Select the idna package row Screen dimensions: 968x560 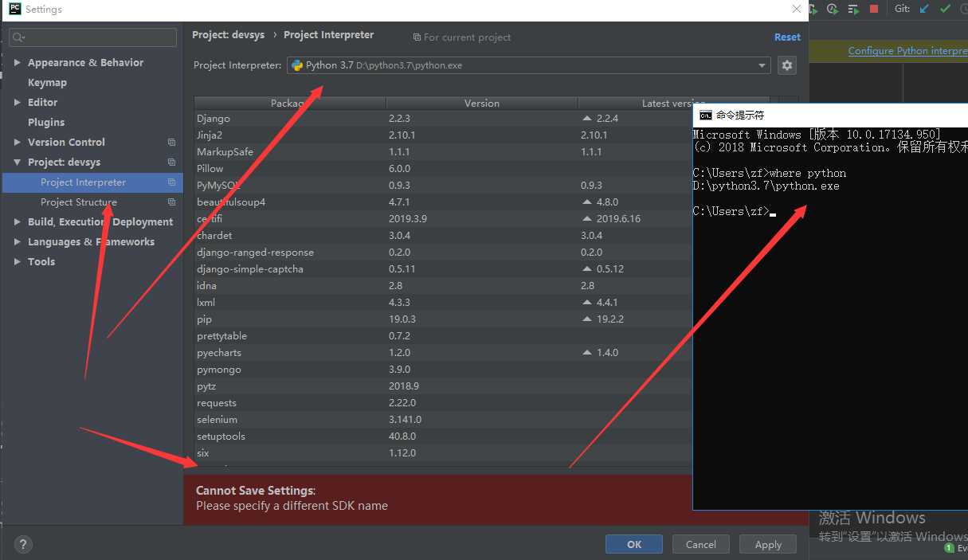(x=444, y=285)
